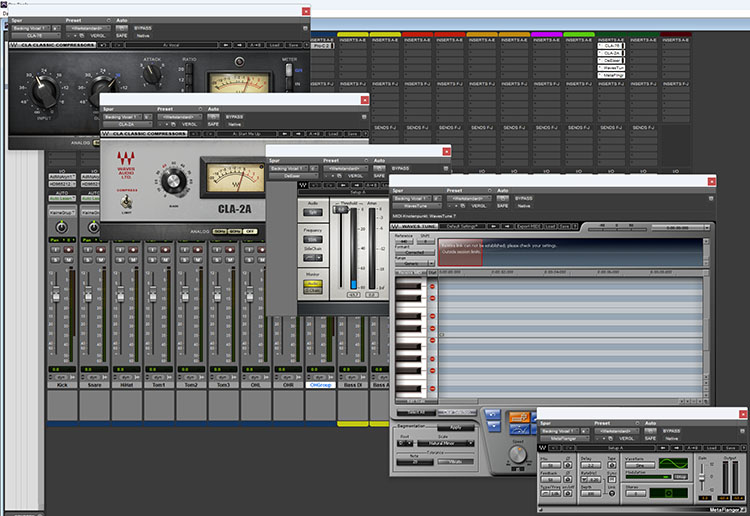750x516 pixels.
Task: Turn the CLA-76 input knob
Action: coord(44,90)
